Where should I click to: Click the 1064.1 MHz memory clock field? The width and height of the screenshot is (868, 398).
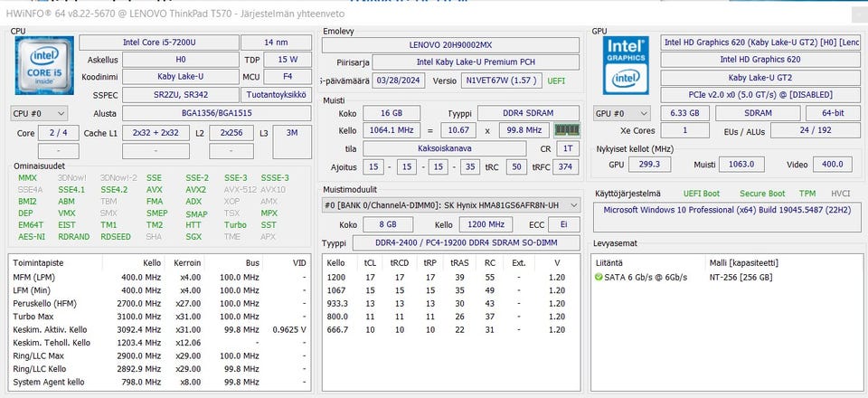392,130
